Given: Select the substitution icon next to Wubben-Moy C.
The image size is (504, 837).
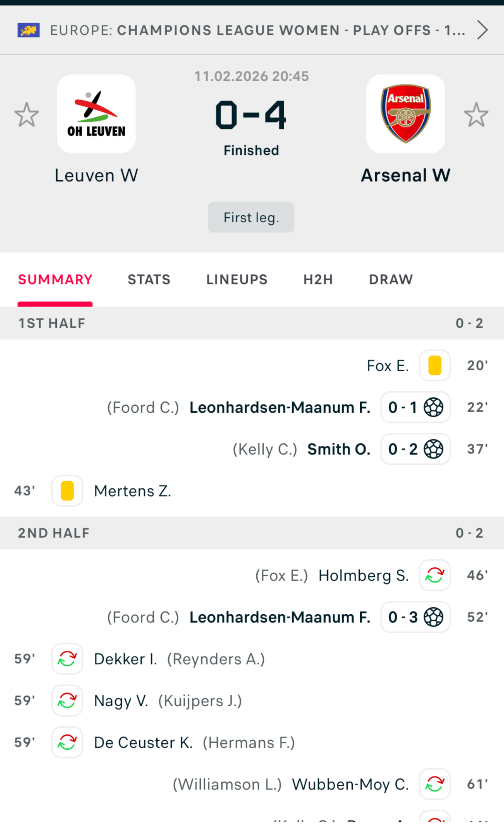Looking at the screenshot, I should pyautogui.click(x=434, y=784).
